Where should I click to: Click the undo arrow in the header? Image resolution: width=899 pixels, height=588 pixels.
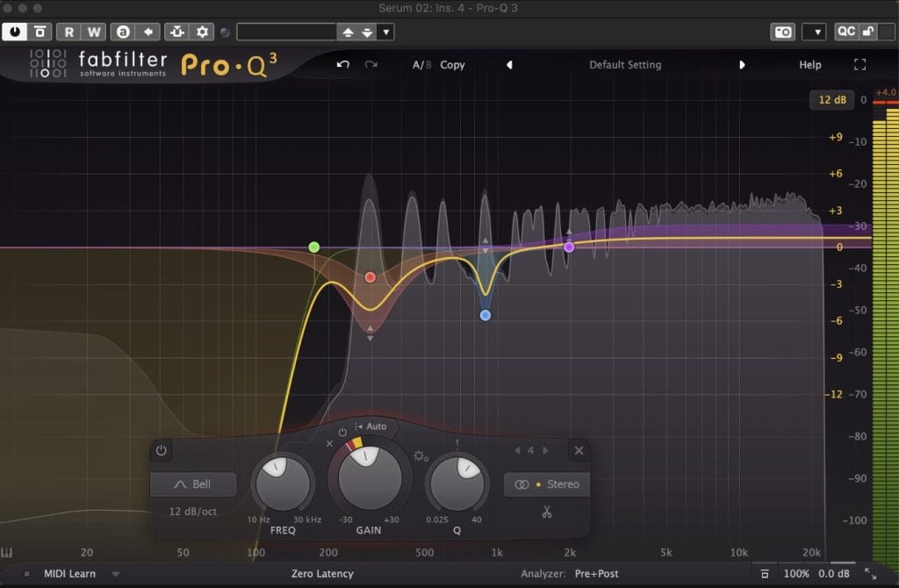coord(343,65)
